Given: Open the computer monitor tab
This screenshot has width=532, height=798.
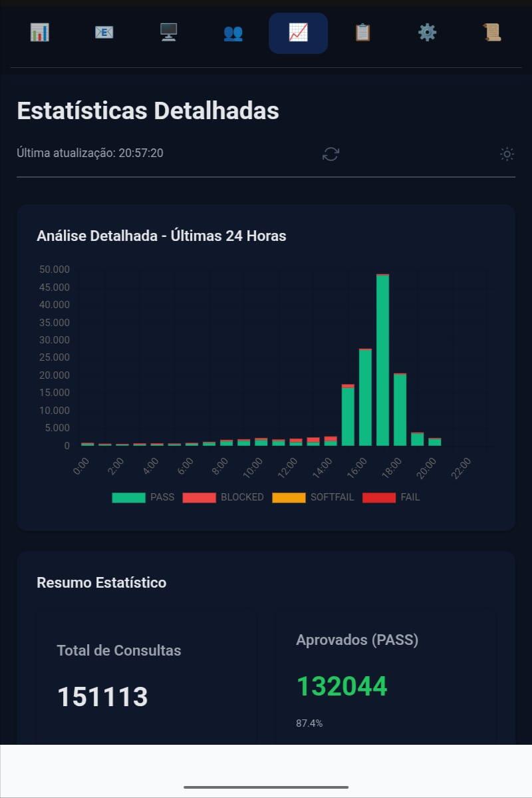Looking at the screenshot, I should 169,33.
